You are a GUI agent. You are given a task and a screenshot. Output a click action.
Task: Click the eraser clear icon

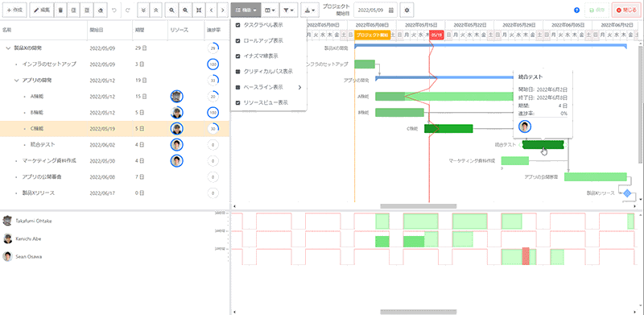[101, 10]
